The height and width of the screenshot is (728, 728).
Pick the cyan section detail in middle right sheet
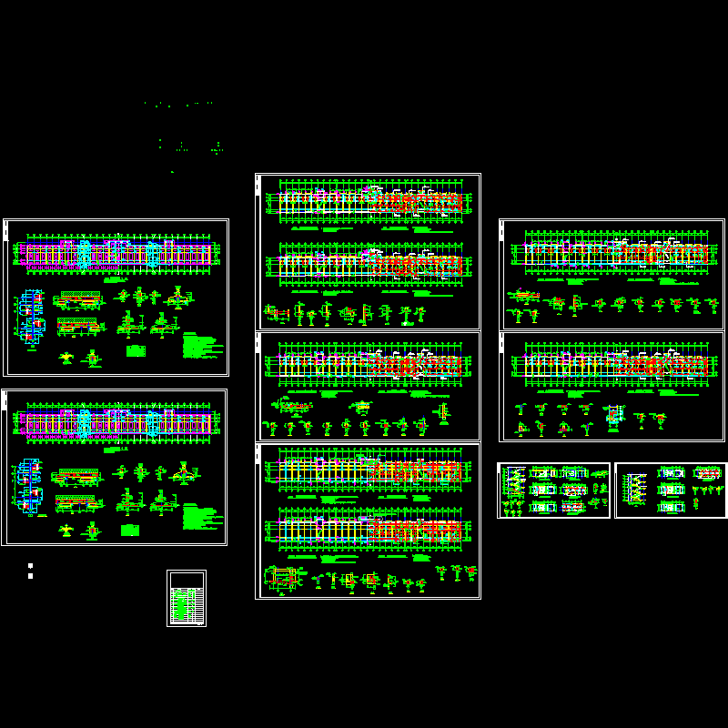coord(614,417)
